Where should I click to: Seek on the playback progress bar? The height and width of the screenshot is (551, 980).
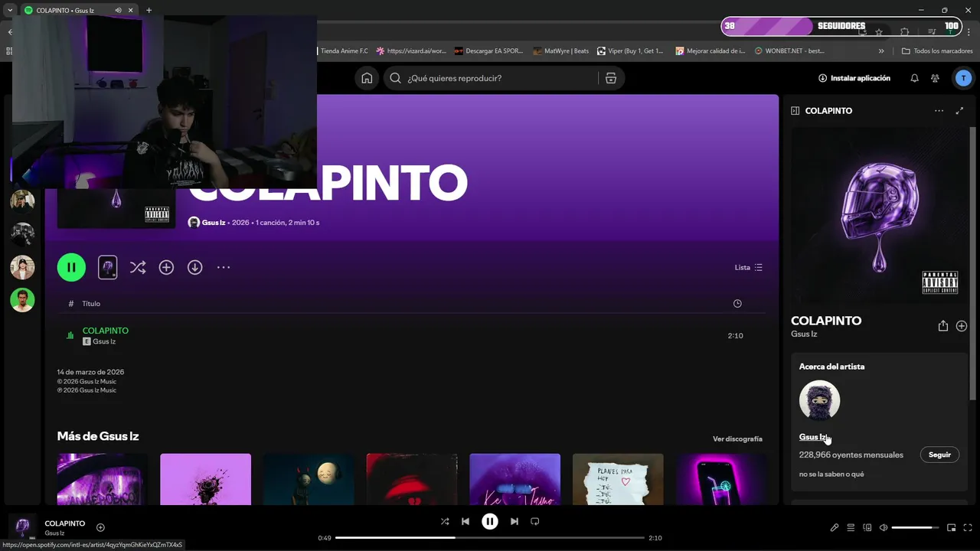490,538
